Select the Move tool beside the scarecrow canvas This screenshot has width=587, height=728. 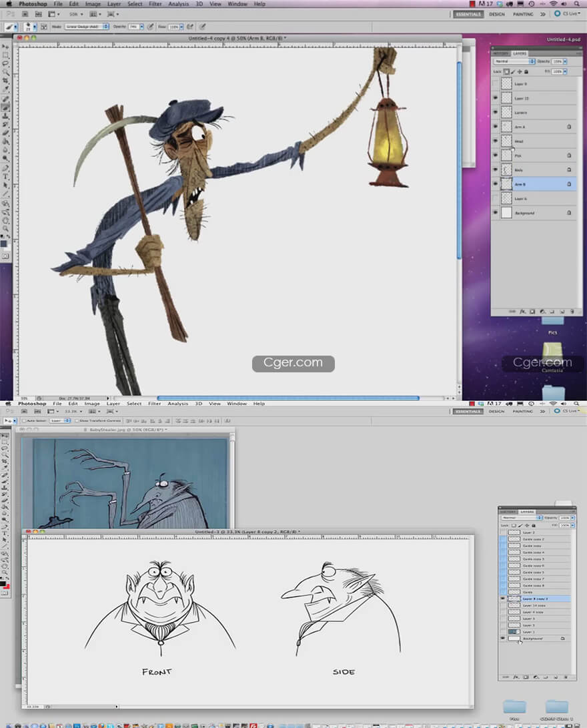click(5, 47)
